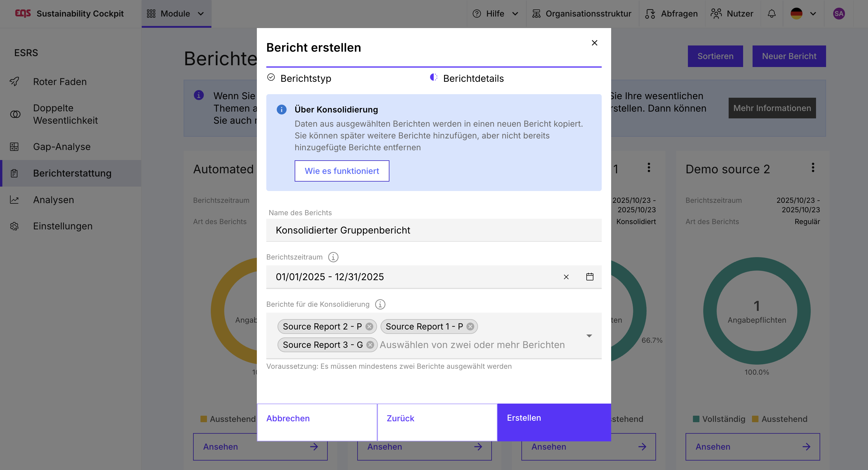Remove the Source Report 1 - P chip
The width and height of the screenshot is (868, 470).
tap(470, 327)
